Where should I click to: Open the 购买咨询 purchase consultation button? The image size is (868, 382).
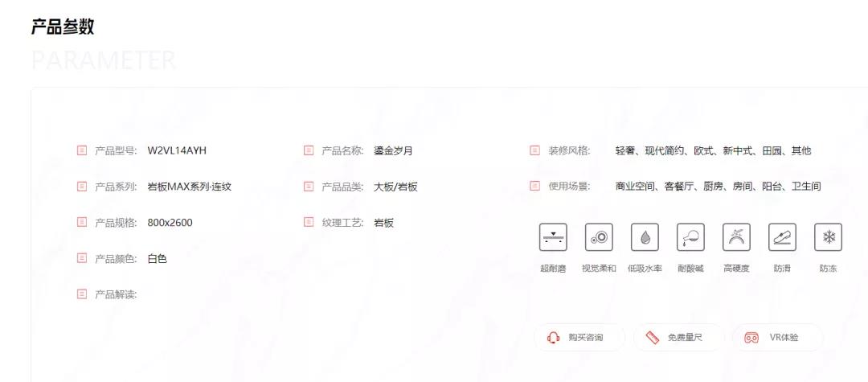click(579, 338)
